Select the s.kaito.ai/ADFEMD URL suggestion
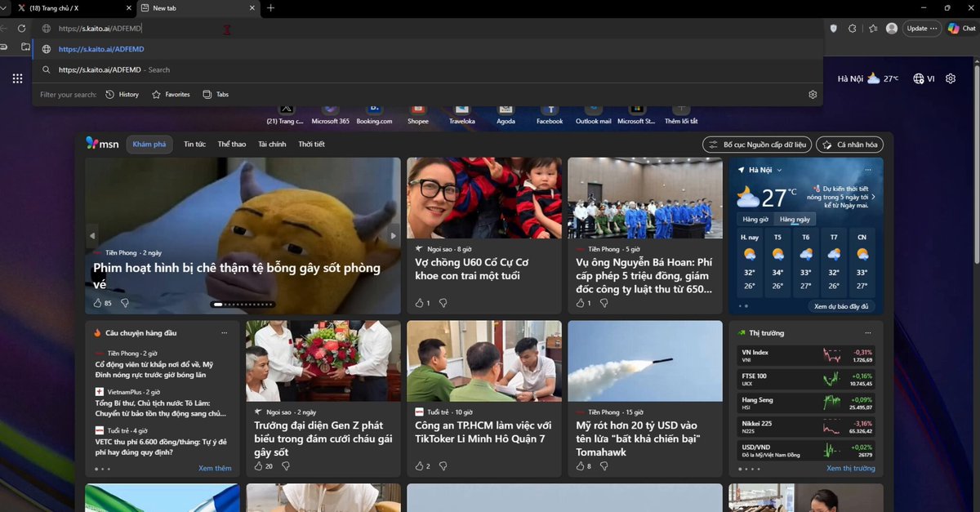Screen dimensions: 980x512 point(427,49)
